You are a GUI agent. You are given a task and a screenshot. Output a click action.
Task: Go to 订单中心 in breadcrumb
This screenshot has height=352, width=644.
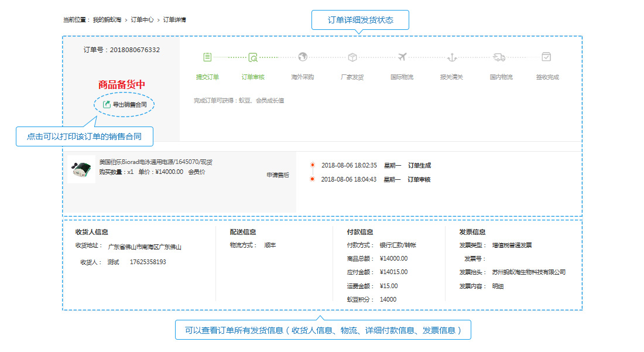[142, 20]
